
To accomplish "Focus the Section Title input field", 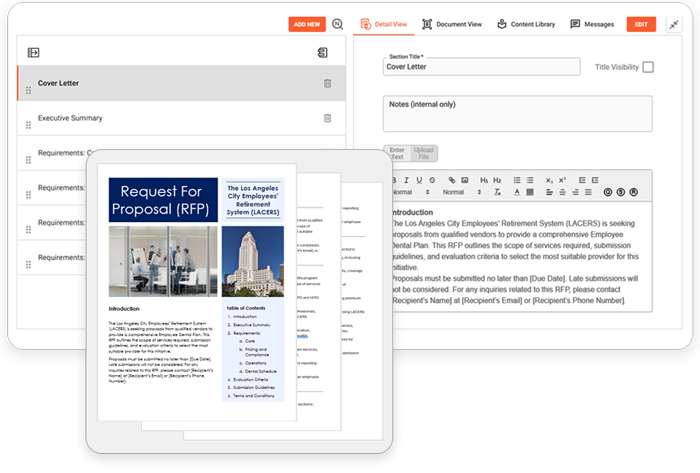I will pyautogui.click(x=482, y=66).
